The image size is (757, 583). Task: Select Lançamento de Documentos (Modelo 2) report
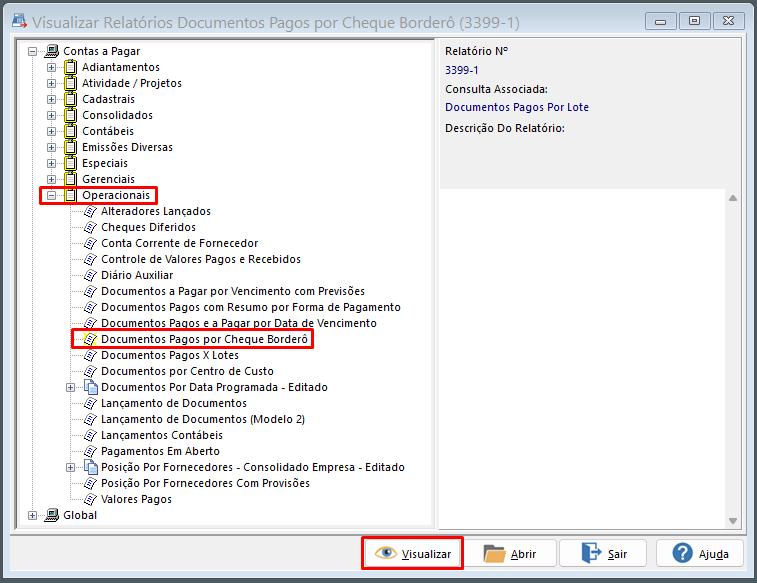(x=203, y=419)
